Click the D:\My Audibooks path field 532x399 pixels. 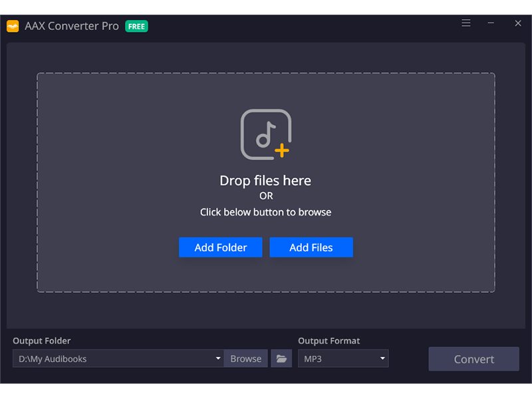tap(118, 358)
